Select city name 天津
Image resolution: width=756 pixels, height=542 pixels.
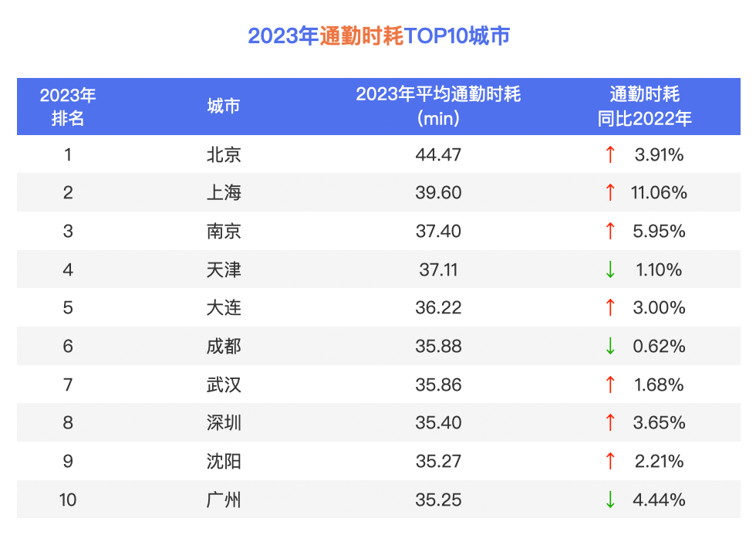coord(223,269)
